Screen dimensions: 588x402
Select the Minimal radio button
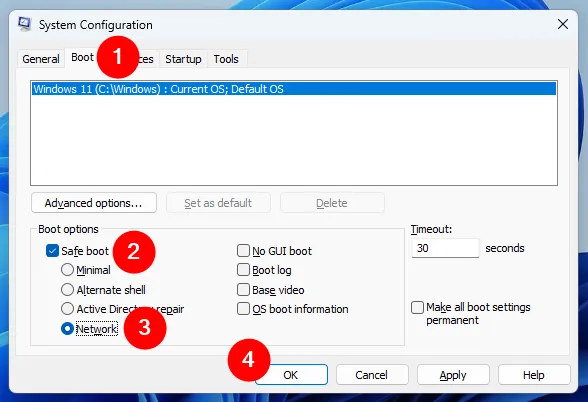67,270
